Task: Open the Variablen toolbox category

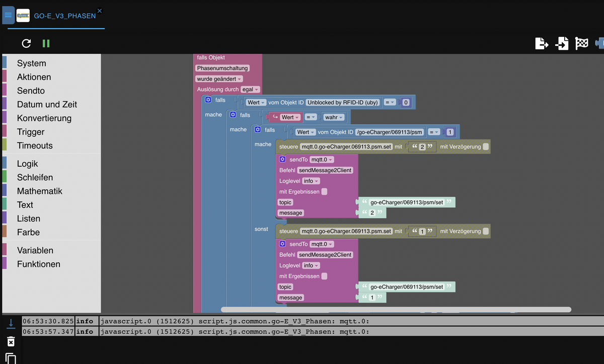Action: click(35, 250)
